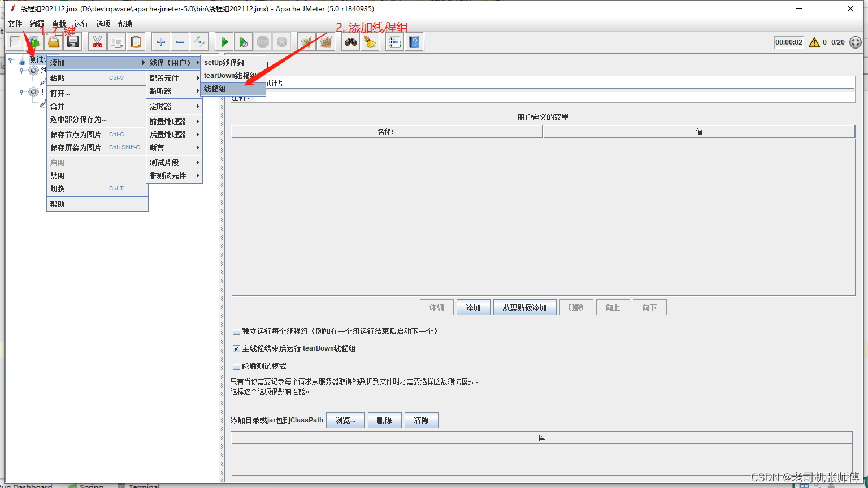Expand the 配置元件 submenu
This screenshot has height=488, width=868.
coord(174,78)
